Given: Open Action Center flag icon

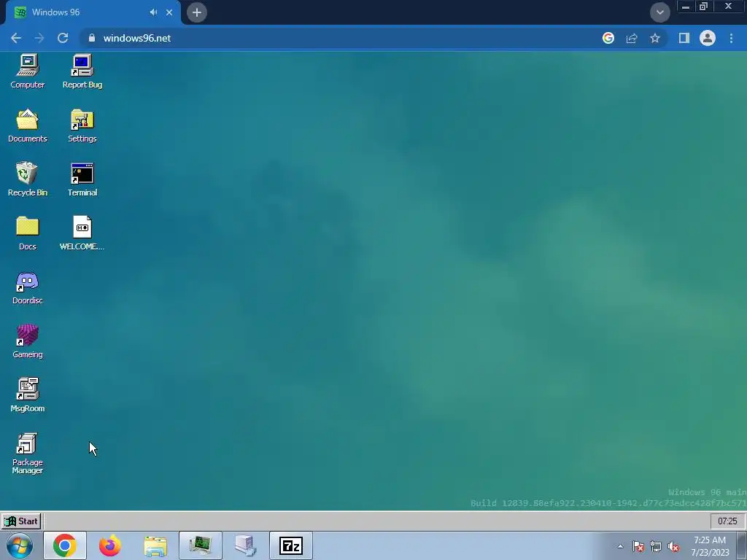Looking at the screenshot, I should pos(638,547).
